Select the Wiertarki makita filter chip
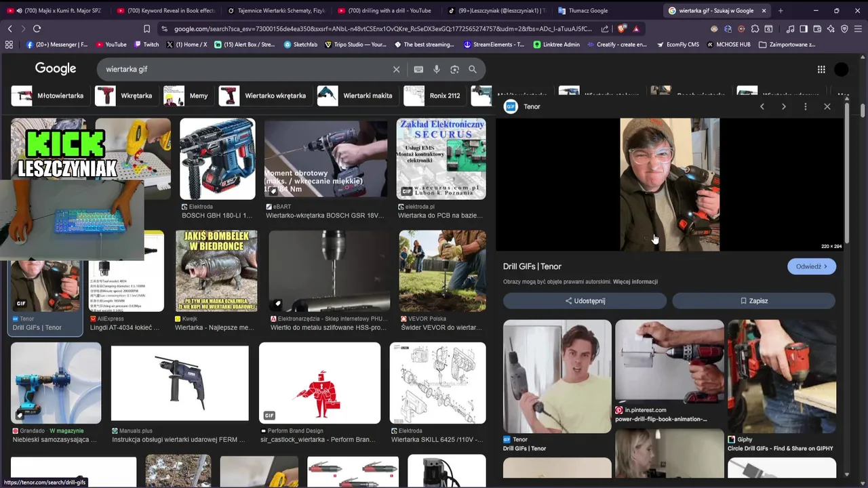Viewport: 868px width, 488px height. click(x=357, y=96)
